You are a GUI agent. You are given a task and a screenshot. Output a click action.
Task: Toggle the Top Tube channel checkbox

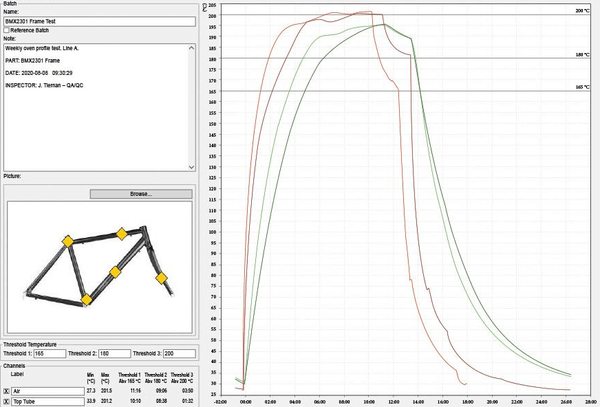click(7, 403)
